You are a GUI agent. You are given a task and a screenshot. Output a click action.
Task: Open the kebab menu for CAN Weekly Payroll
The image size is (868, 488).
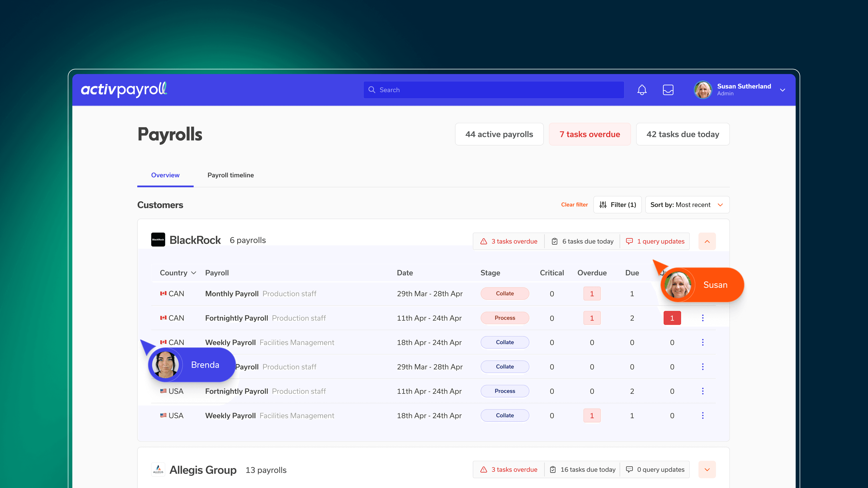coord(703,342)
